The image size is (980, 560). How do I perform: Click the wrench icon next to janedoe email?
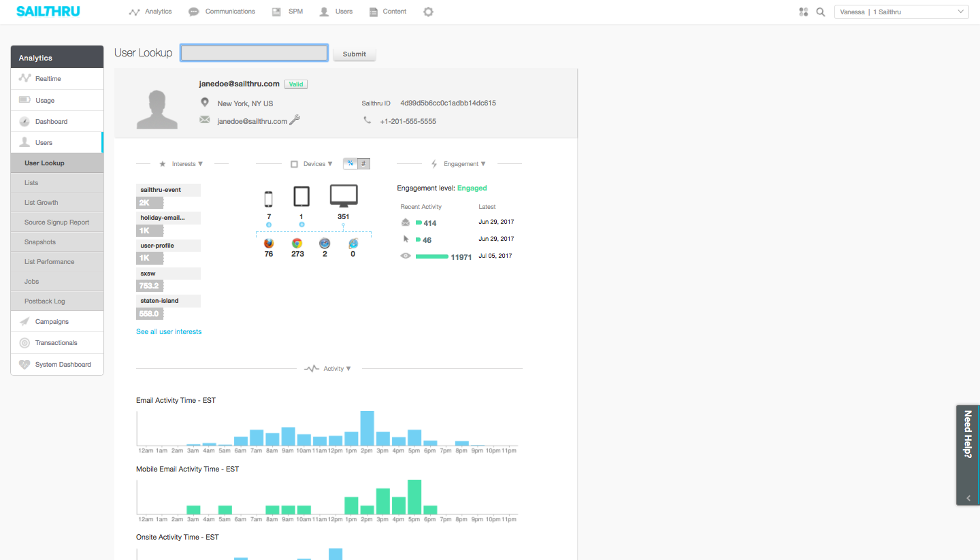tap(295, 120)
